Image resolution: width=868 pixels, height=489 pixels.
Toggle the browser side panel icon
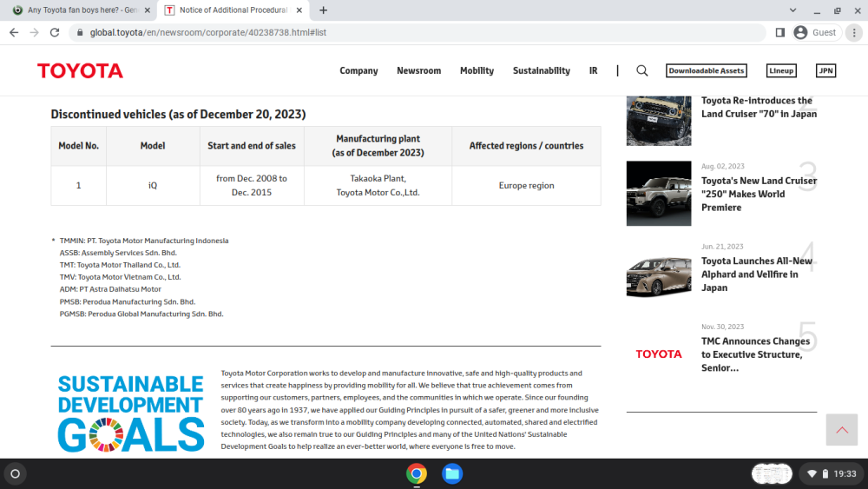pyautogui.click(x=780, y=33)
